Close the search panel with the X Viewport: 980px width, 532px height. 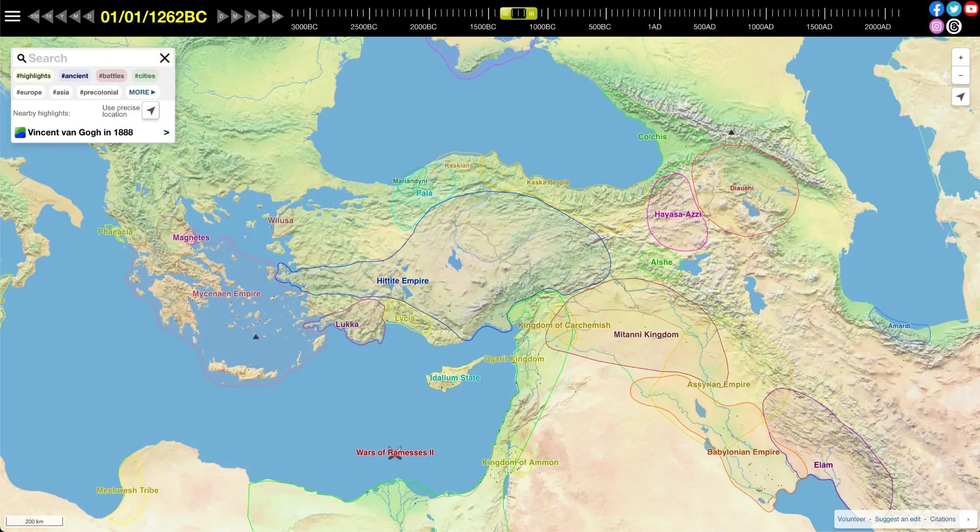coord(165,58)
